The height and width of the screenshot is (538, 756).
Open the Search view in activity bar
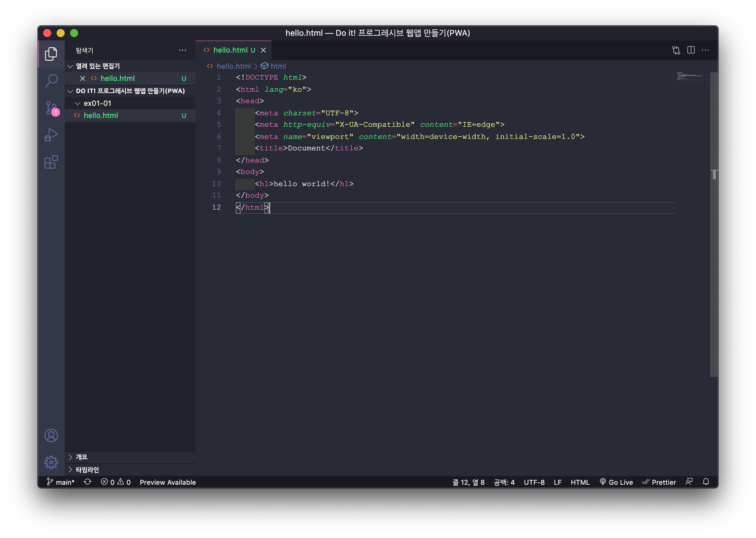pos(51,81)
